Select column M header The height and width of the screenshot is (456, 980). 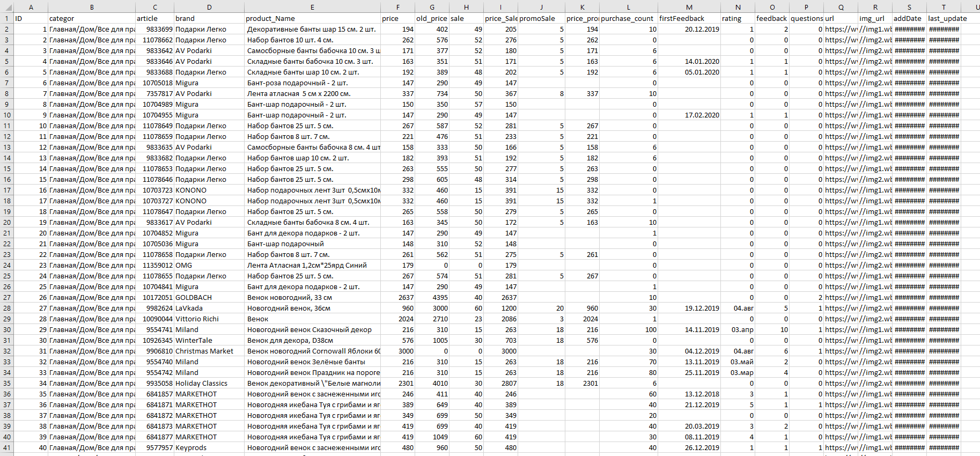(x=689, y=7)
